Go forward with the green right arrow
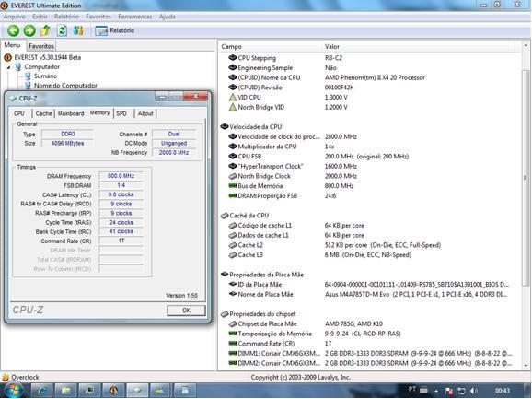This screenshot has width=532, height=399. (x=29, y=30)
